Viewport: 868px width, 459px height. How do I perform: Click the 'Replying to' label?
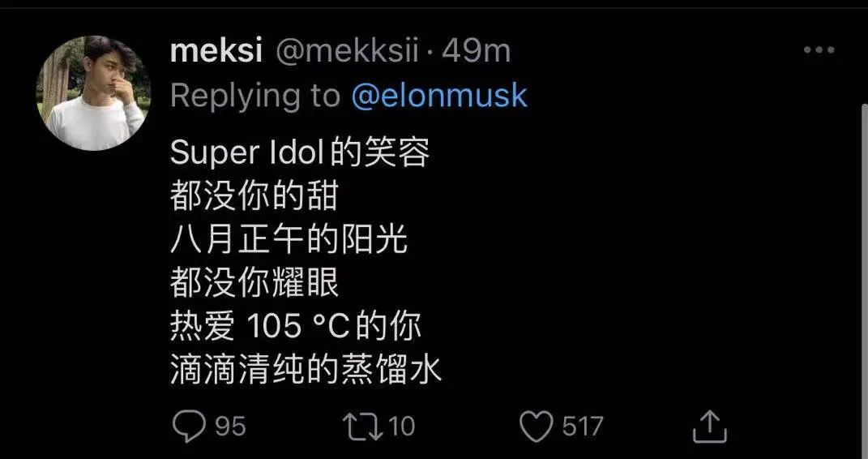255,96
